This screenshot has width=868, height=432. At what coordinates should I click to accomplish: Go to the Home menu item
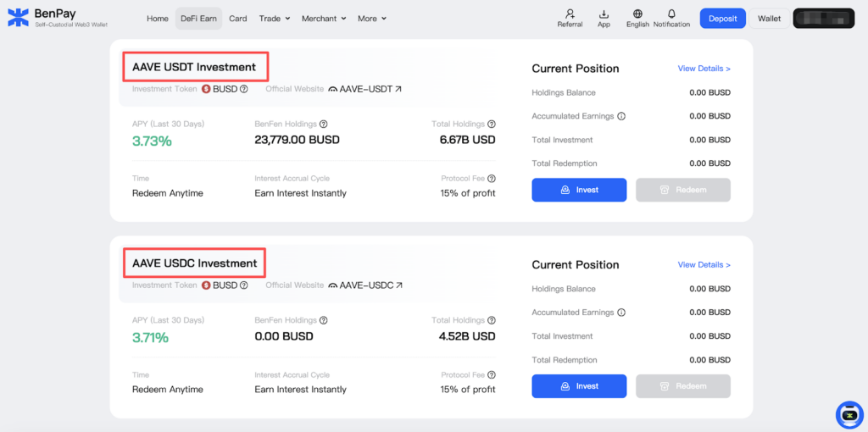[157, 19]
